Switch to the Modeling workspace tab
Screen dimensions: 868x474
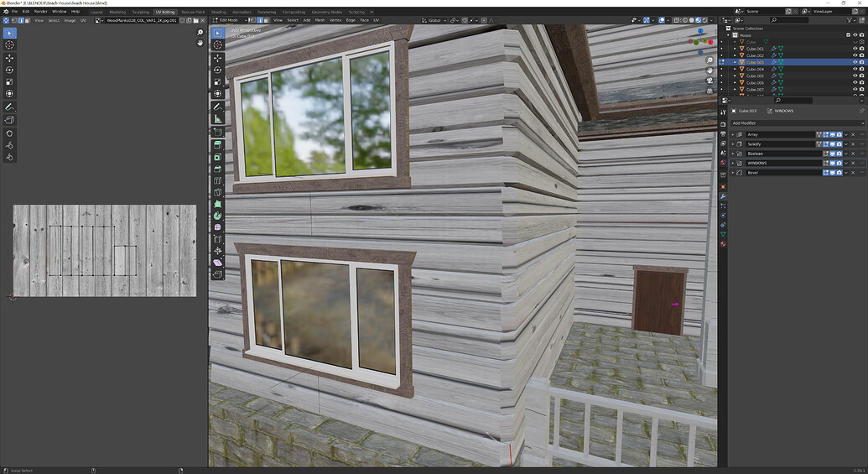click(x=117, y=12)
